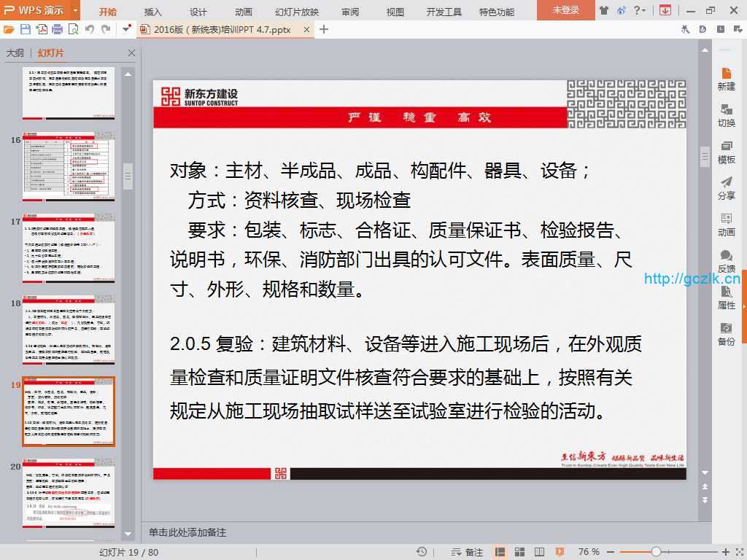Screen dimensions: 747x560
Task: Open the 动画 (Animation) sidebar panel
Action: tap(726, 225)
